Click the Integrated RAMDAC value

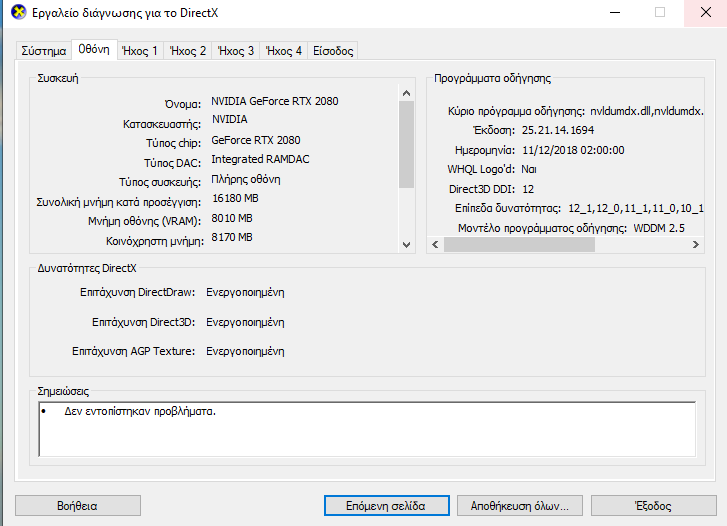tap(261, 159)
